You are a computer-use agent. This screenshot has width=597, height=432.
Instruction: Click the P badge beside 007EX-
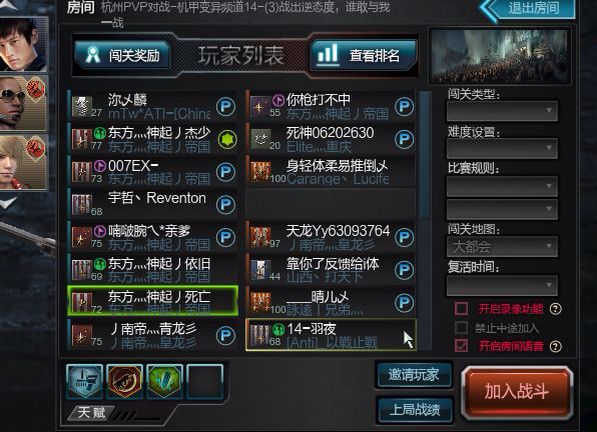click(225, 172)
